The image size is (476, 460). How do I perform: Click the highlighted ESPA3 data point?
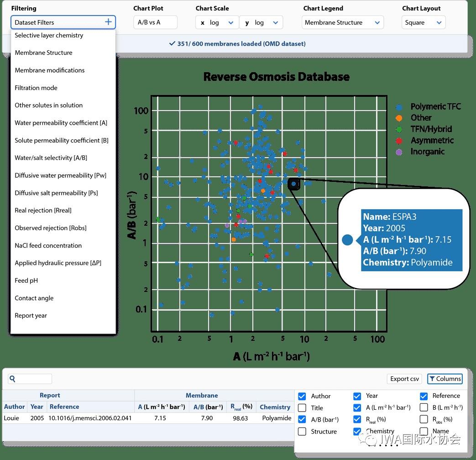click(294, 184)
